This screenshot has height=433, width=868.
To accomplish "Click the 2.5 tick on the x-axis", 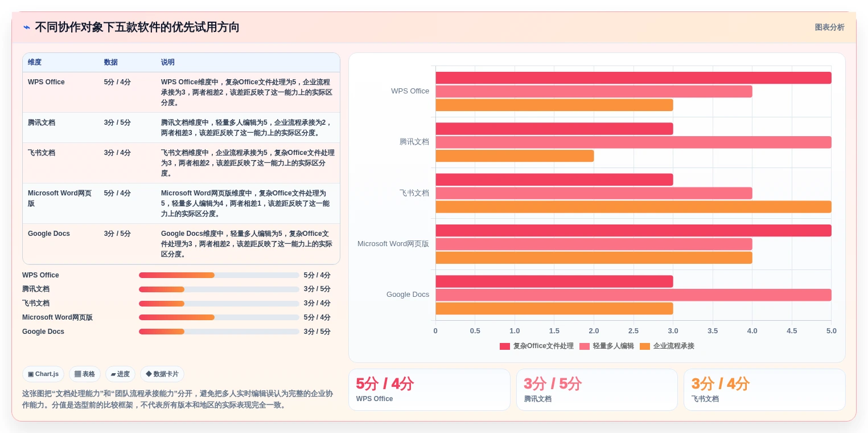I will coord(633,331).
